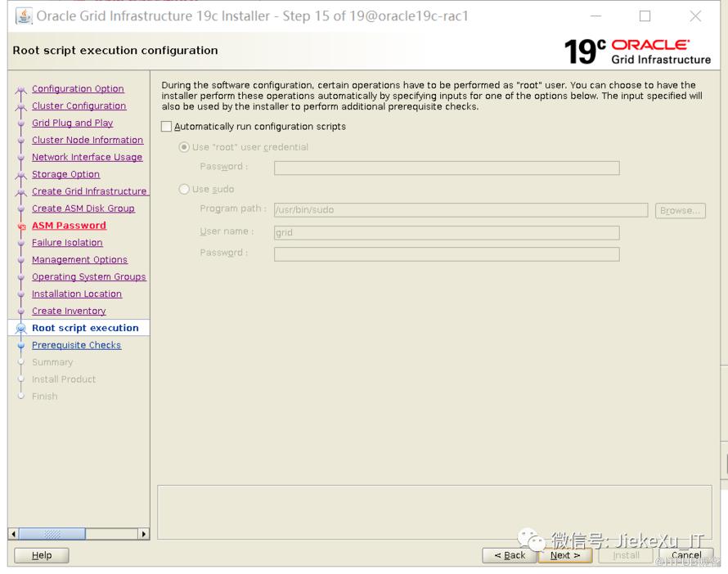Screen dimensions: 728x574
Task: Click the sudo Program path field
Action: point(461,210)
